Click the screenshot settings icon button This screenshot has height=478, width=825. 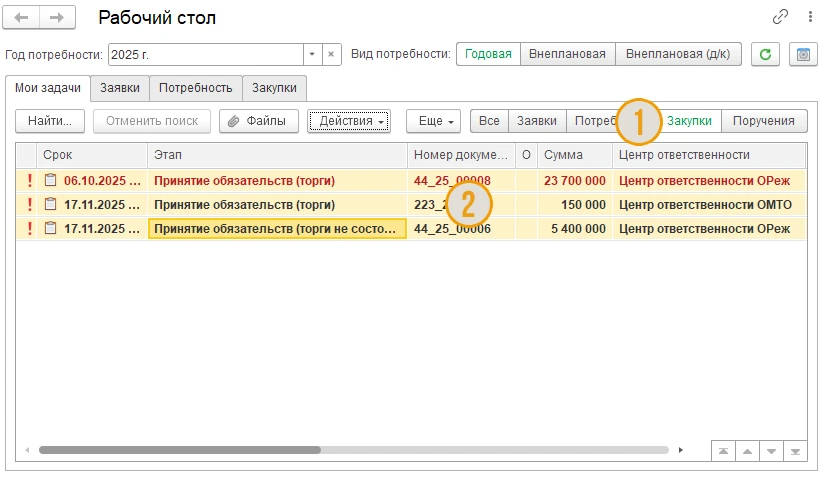tap(803, 54)
